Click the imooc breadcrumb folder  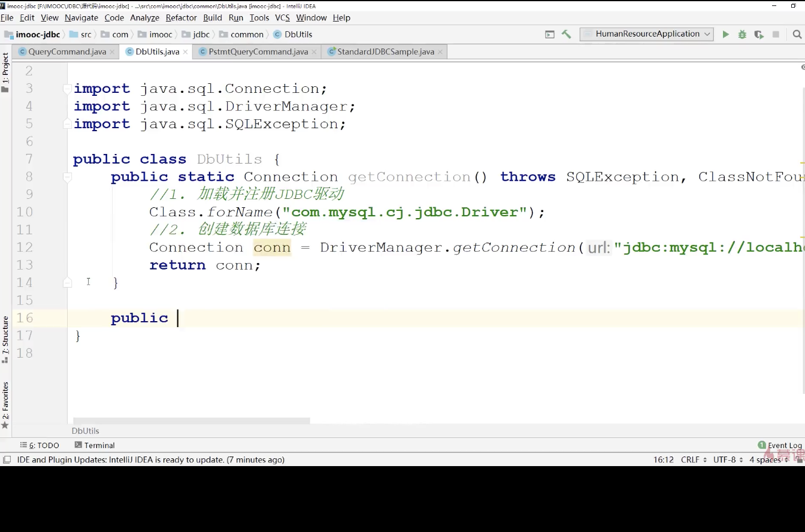point(155,35)
